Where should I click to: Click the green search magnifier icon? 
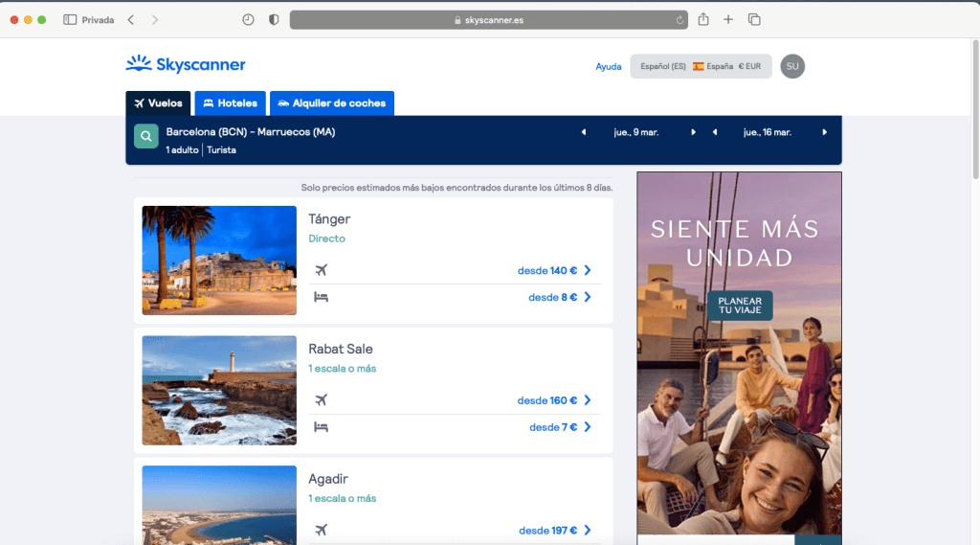pyautogui.click(x=145, y=137)
